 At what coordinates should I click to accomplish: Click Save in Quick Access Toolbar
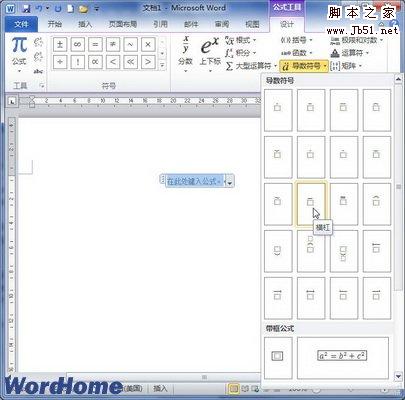tap(26, 9)
